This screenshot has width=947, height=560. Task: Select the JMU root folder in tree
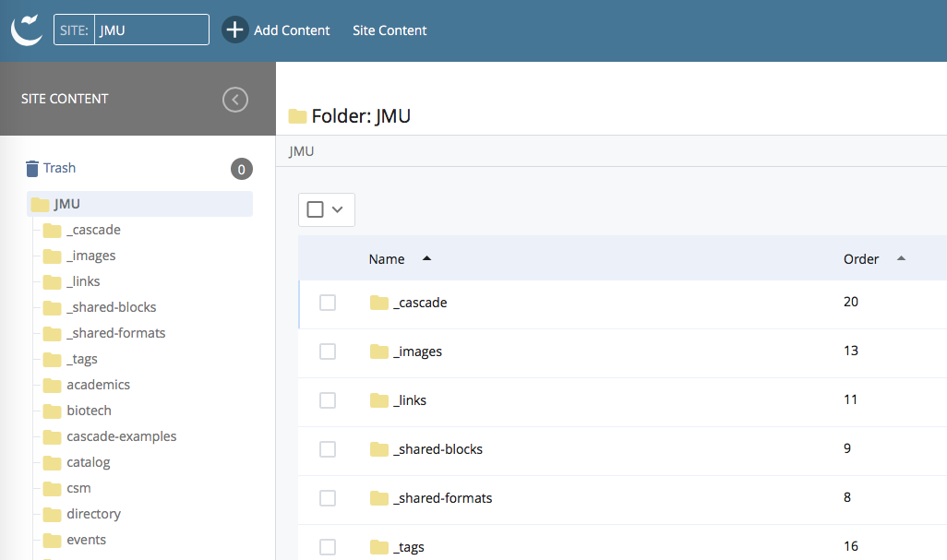[x=139, y=204]
